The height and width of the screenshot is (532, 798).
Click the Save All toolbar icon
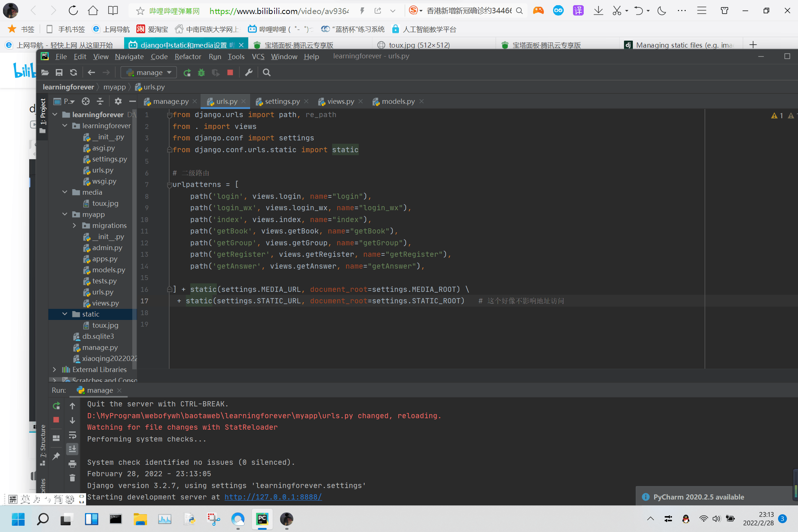click(59, 72)
